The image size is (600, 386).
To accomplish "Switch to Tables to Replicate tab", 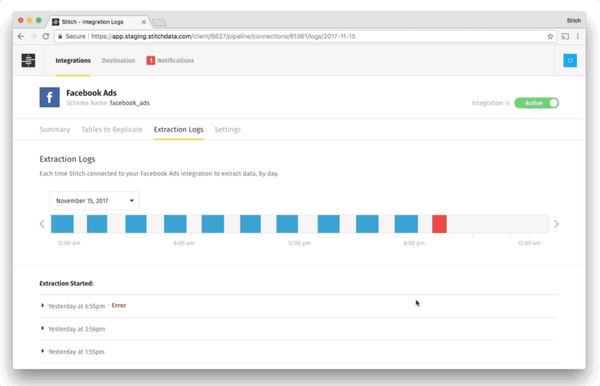I will (x=112, y=129).
